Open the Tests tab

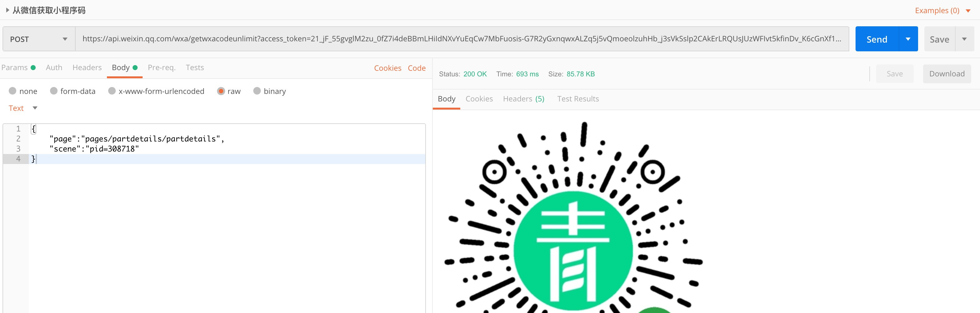[x=195, y=67]
